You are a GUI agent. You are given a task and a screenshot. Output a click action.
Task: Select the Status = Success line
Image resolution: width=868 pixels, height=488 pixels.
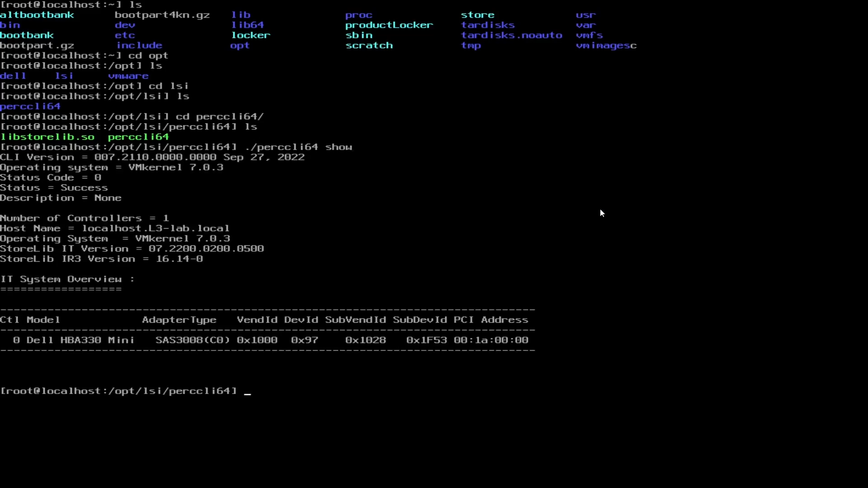(x=54, y=188)
